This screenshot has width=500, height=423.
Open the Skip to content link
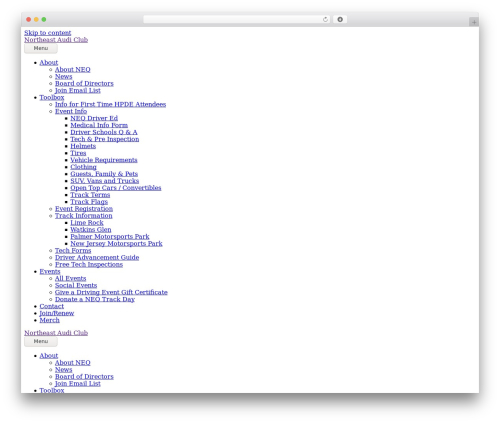click(x=47, y=33)
